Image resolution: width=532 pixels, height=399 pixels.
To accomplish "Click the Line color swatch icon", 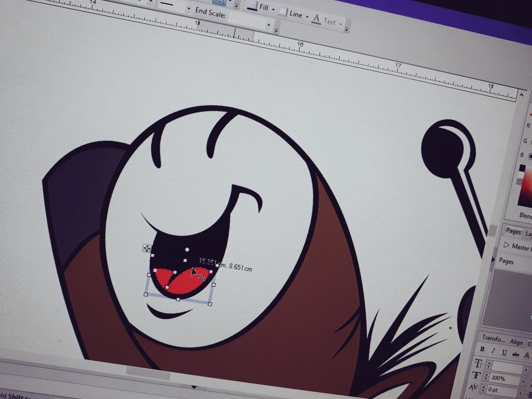I will click(x=283, y=11).
